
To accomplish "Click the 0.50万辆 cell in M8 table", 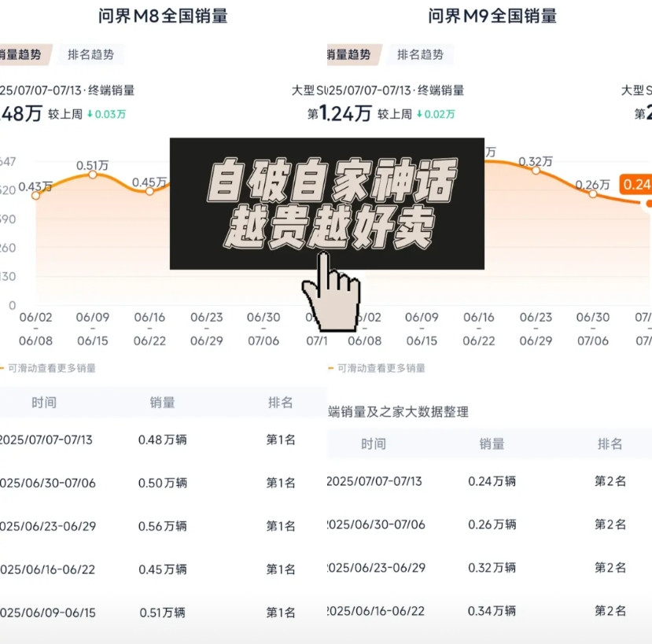I will (x=163, y=483).
